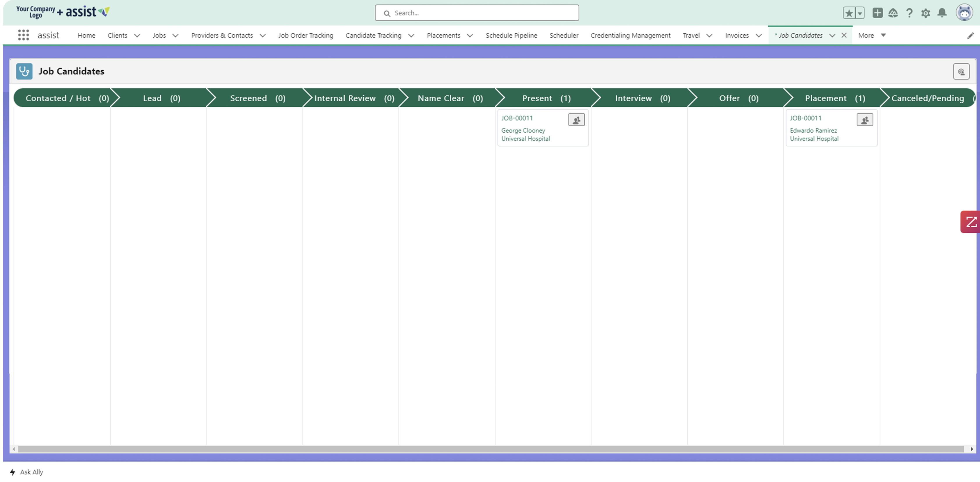Open the favorites list dropdown arrow
Viewport: 980px width, 482px height.
tap(859, 13)
